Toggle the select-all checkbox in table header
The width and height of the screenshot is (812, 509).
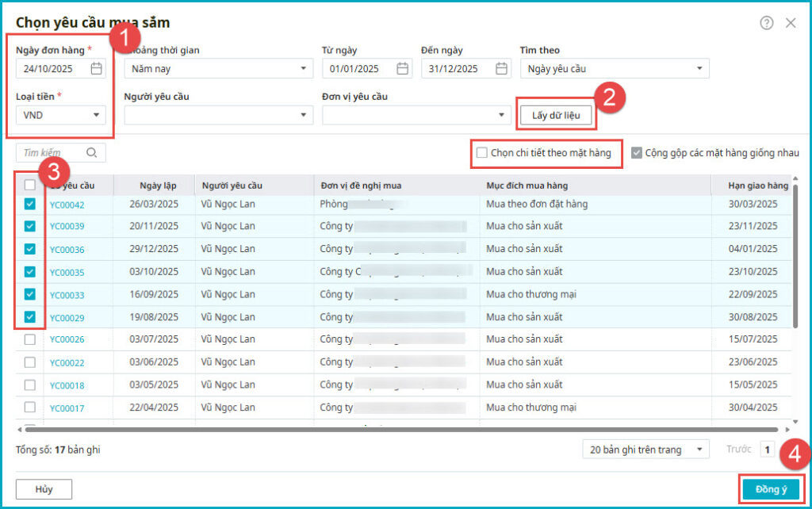click(x=30, y=185)
